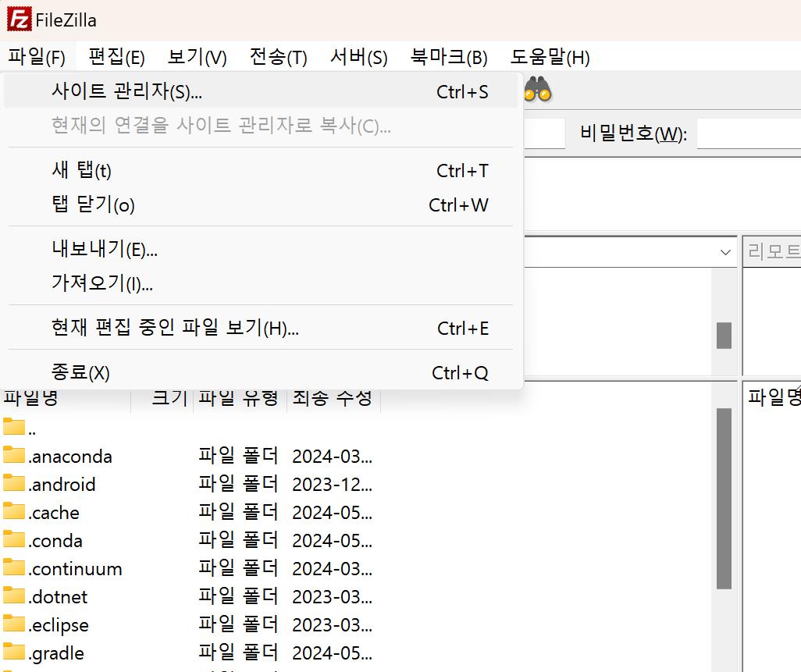Click the local directory tree scrollbar thumb
Screen dimensions: 801x672
point(724,336)
